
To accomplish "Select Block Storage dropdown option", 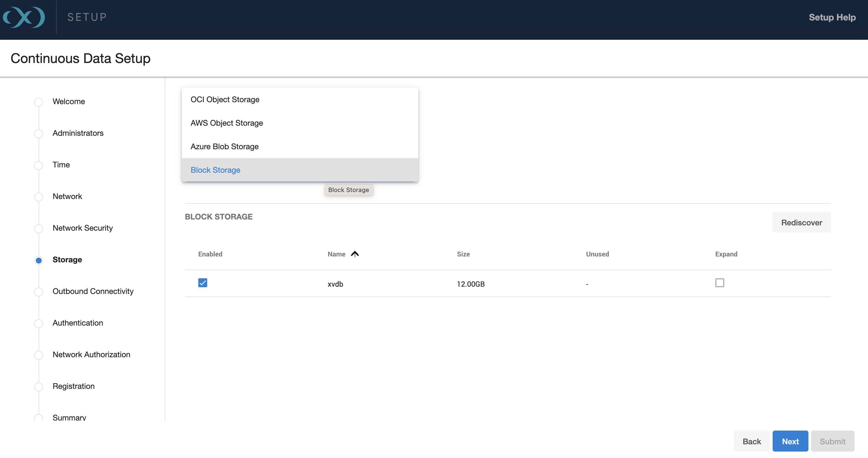I will [215, 170].
